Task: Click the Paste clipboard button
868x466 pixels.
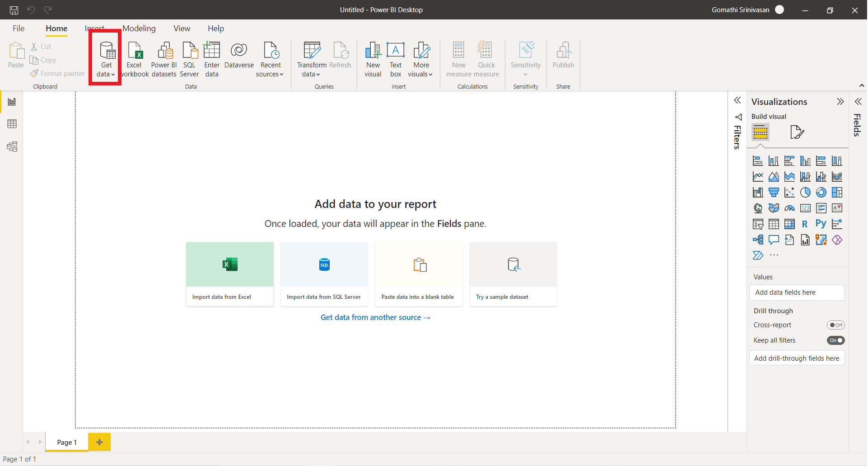Action: [x=16, y=55]
